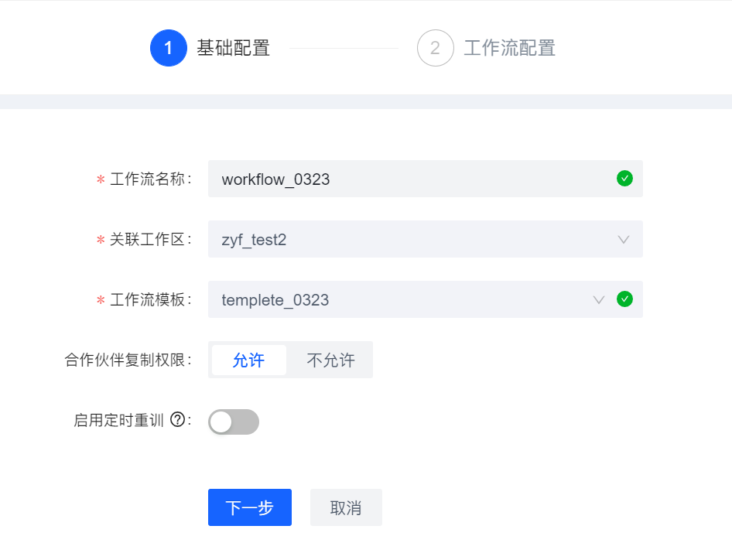Click the step 1 circle icon
Viewport: 732px width, 560px height.
pyautogui.click(x=169, y=48)
